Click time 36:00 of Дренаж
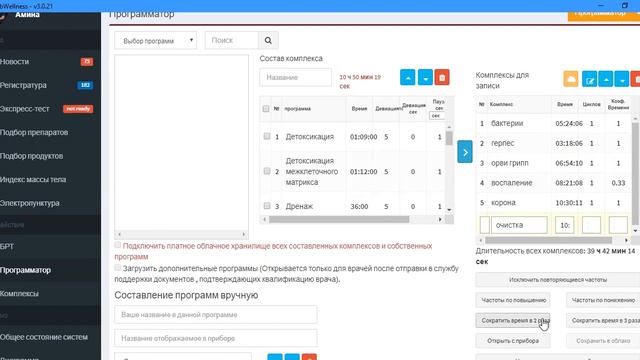Viewport: 640px width, 360px height. tap(359, 207)
